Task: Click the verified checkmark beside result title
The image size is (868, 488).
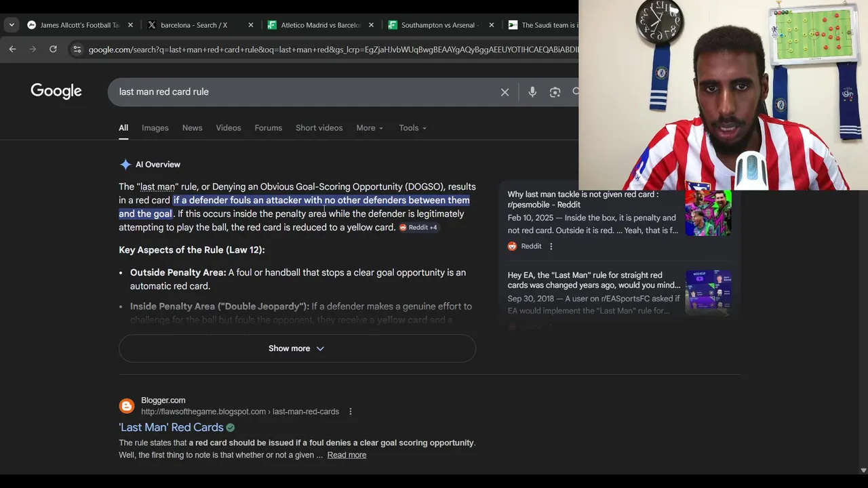Action: [231, 428]
